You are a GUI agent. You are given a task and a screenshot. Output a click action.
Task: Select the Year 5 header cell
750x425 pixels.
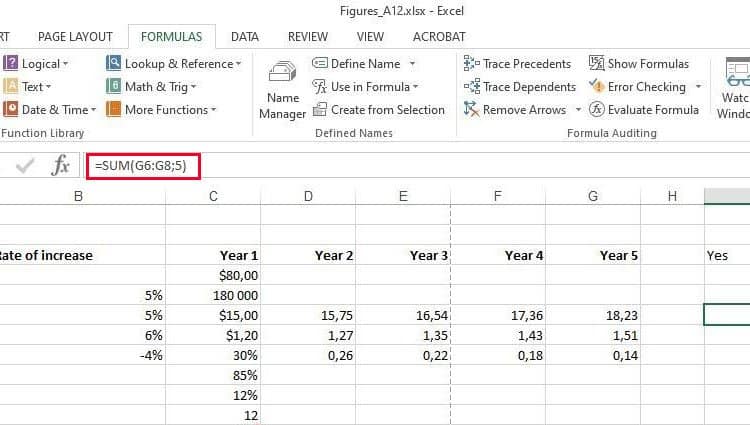593,255
